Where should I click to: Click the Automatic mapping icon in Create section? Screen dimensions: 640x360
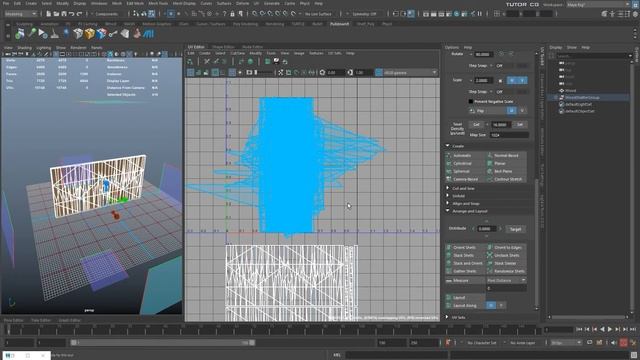449,156
